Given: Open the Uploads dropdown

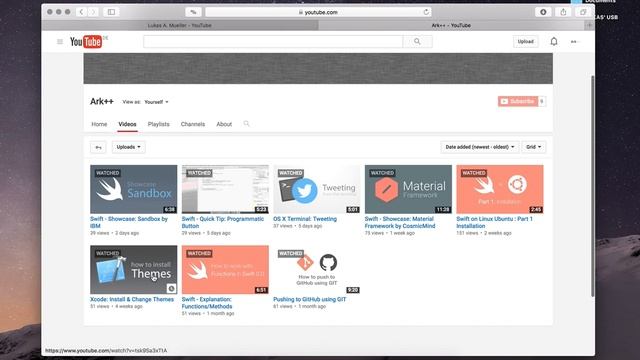Looking at the screenshot, I should coord(129,147).
